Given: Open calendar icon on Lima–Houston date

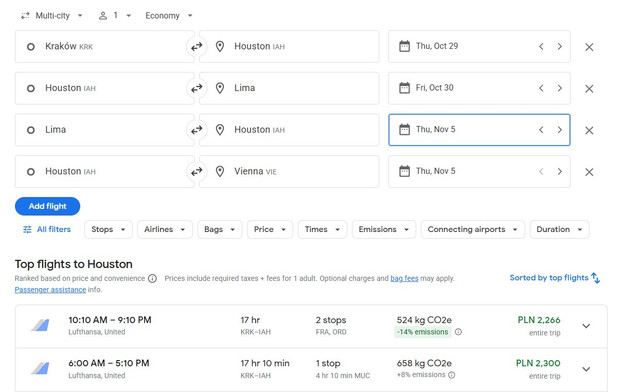Looking at the screenshot, I should (404, 129).
